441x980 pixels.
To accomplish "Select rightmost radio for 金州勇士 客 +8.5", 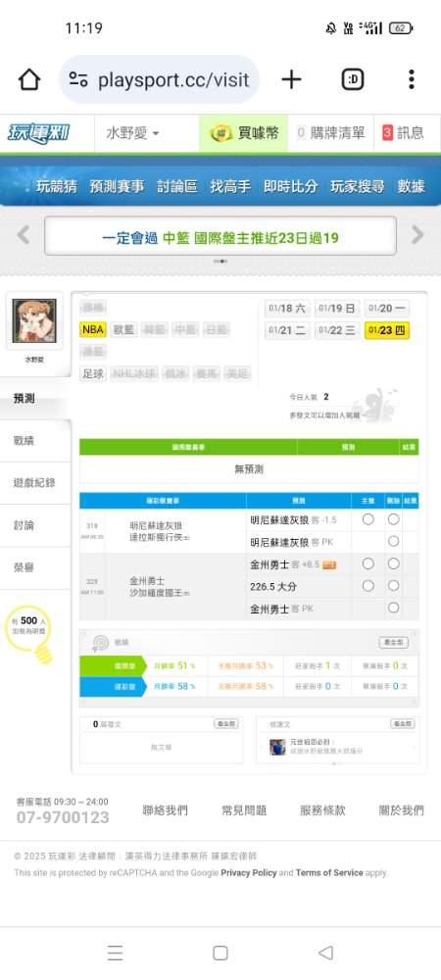I will [393, 563].
